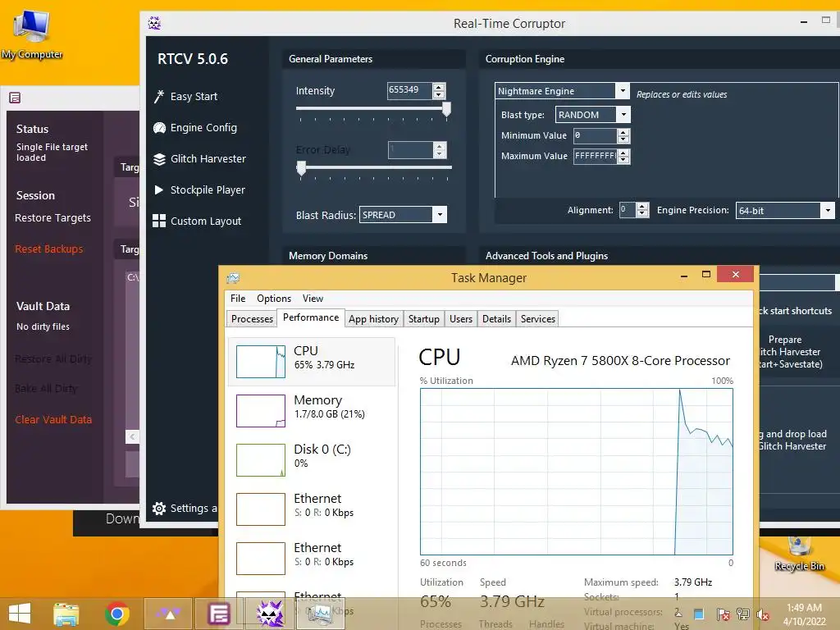Open File menu in Task Manager
840x630 pixels.
pos(238,299)
